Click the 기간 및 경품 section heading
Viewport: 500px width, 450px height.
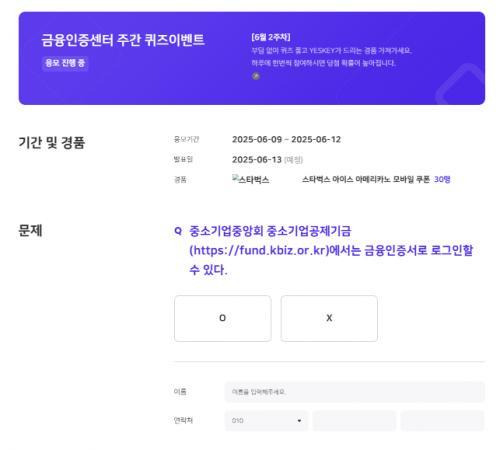point(52,143)
